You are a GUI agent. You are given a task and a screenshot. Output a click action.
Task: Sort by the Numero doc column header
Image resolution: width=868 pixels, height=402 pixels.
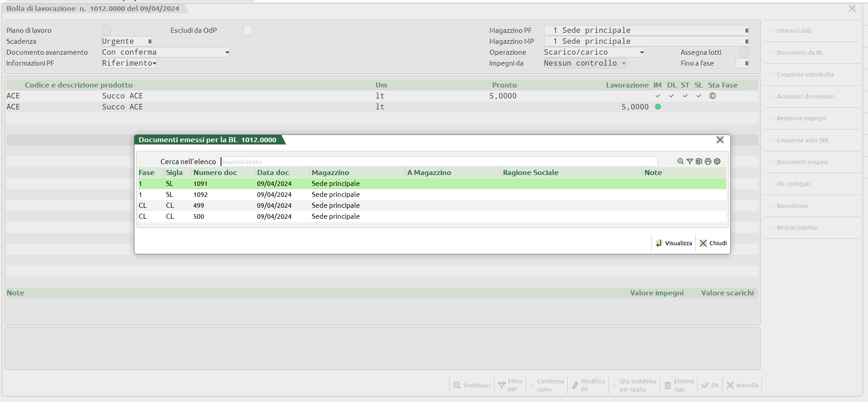[x=215, y=173]
